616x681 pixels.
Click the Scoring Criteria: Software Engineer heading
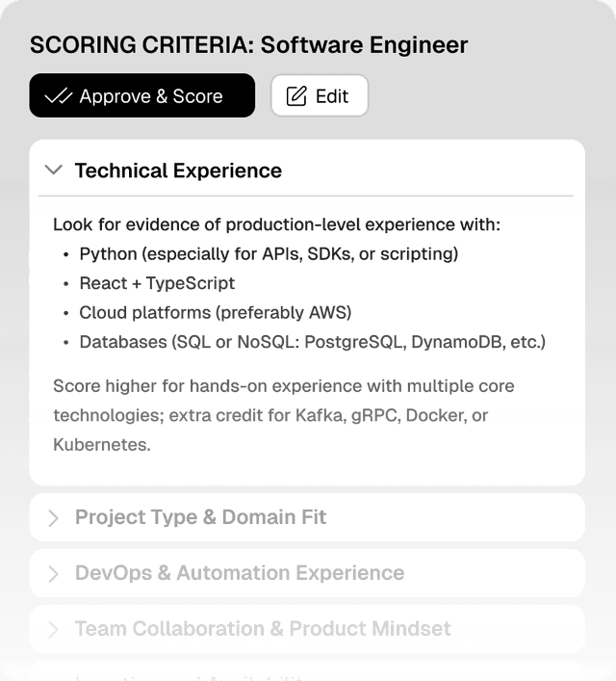point(248,45)
